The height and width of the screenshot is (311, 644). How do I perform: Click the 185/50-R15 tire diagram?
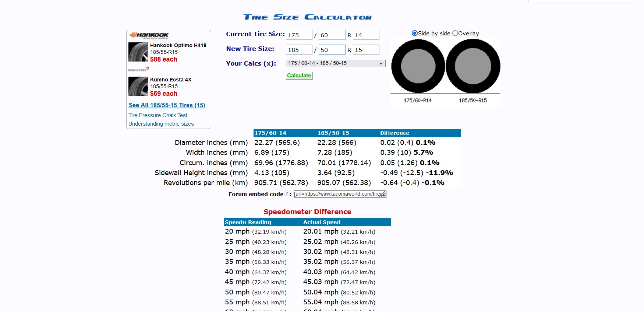pos(473,67)
